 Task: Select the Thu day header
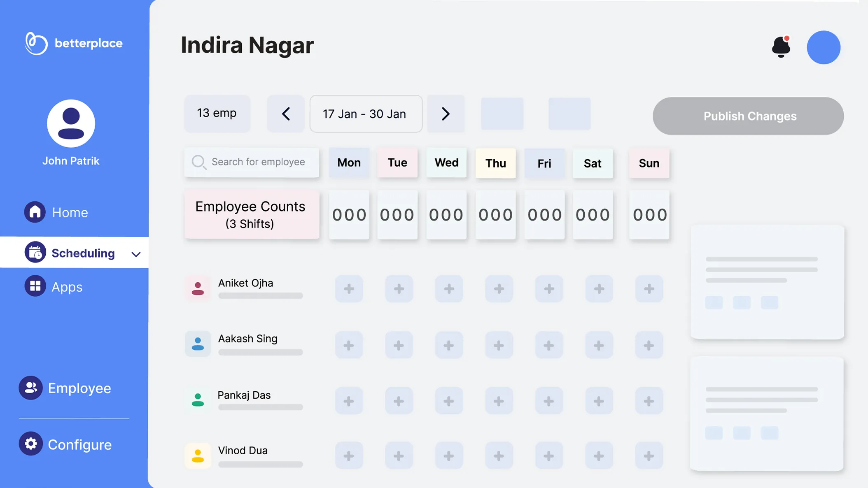[x=495, y=163]
